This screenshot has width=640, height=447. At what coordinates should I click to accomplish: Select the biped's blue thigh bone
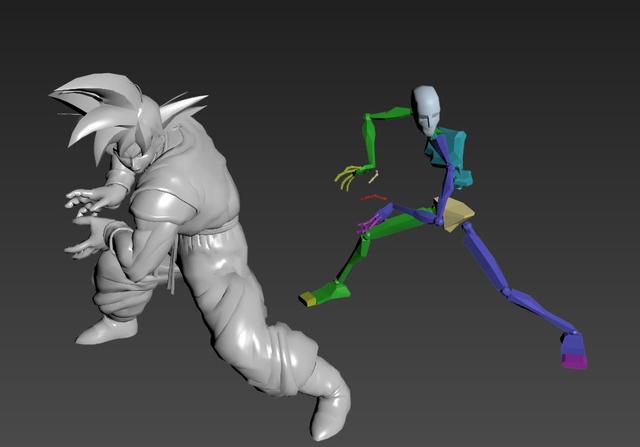[484, 256]
